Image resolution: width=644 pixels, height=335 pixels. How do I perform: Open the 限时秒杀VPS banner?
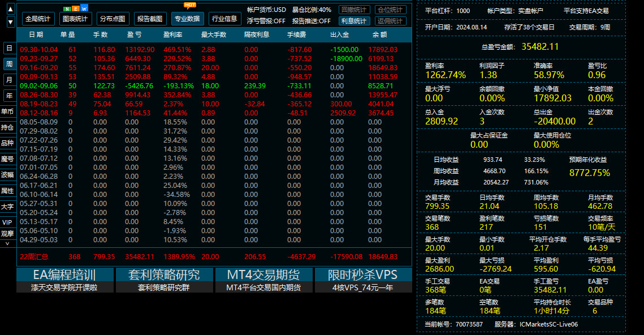click(363, 280)
